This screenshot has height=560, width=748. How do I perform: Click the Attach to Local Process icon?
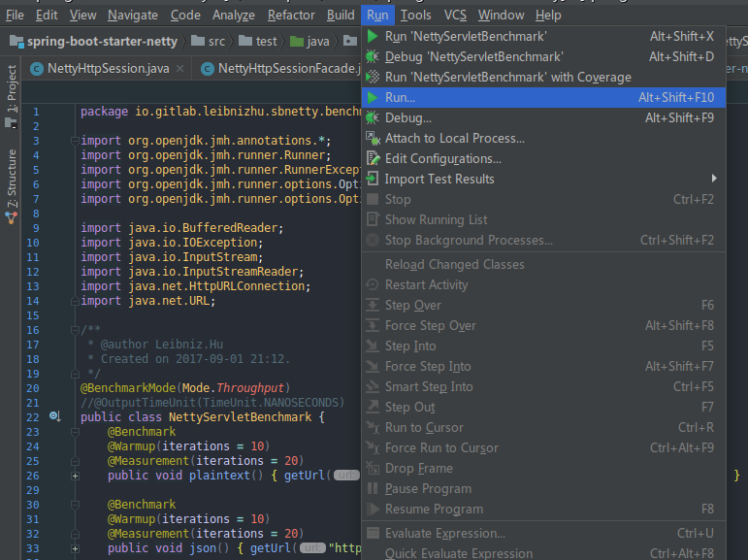(x=373, y=139)
